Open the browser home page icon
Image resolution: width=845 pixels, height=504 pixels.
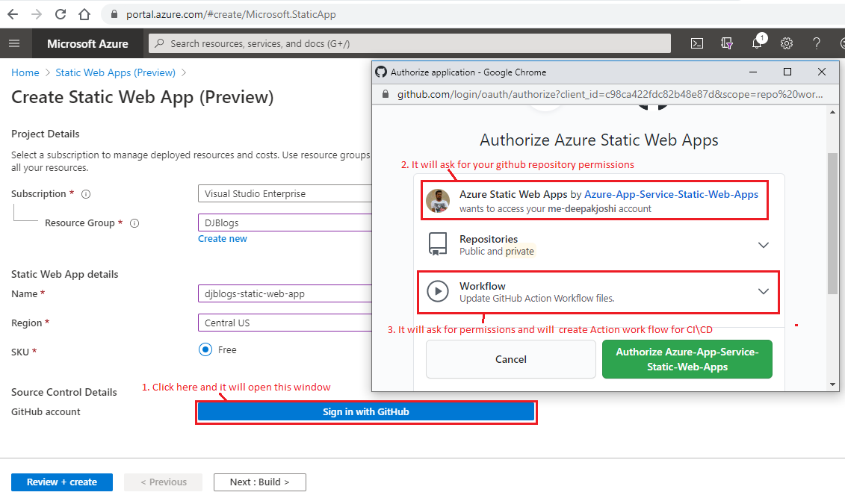(x=84, y=14)
